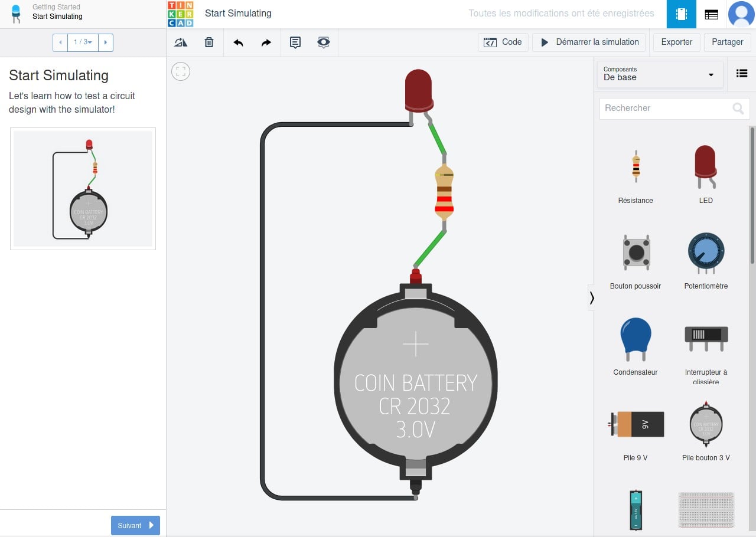The image size is (756, 537).
Task: Zoom to fit the circuit view
Action: click(181, 71)
